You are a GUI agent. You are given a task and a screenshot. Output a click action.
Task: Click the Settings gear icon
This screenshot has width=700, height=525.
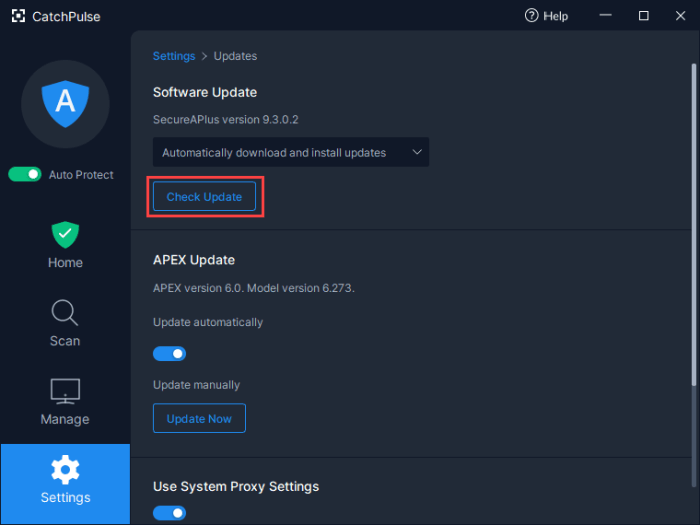65,469
